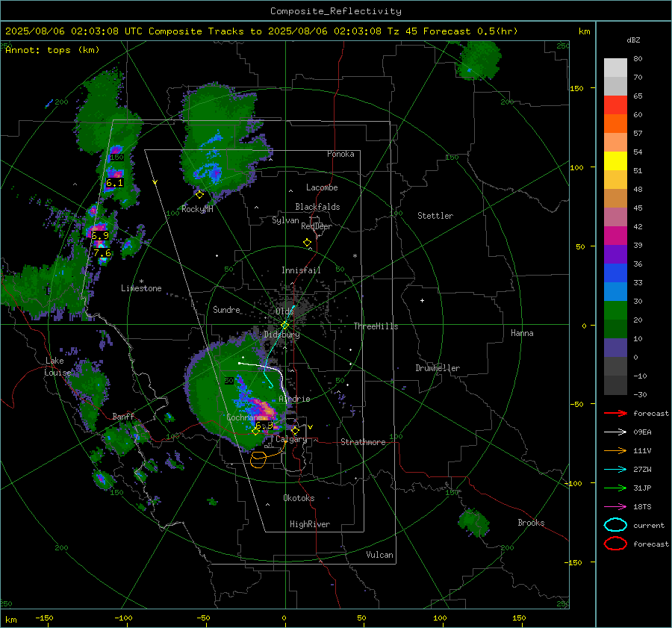The height and width of the screenshot is (628, 672).
Task: Click the 6.1 storm top annotation
Action: 114,183
